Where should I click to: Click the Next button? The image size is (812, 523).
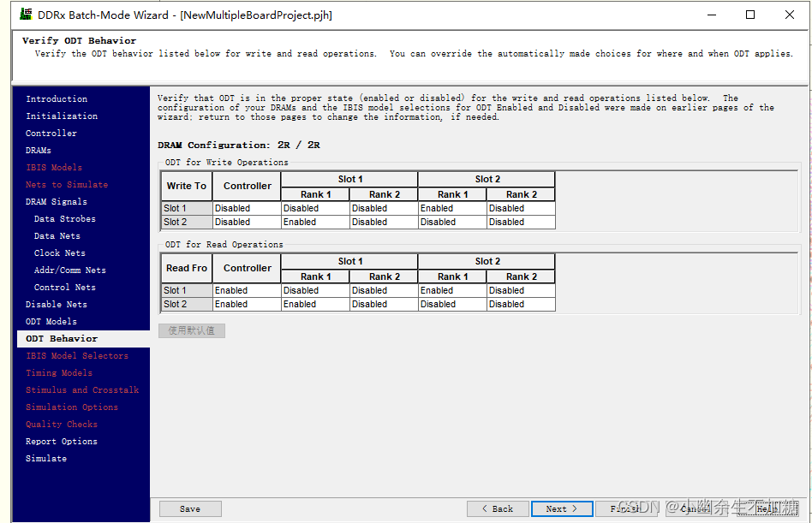562,508
